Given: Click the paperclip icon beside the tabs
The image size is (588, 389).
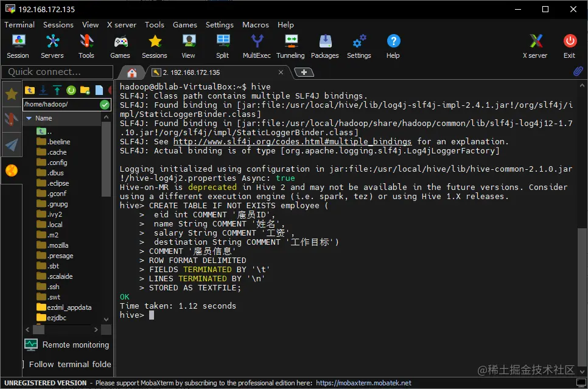Looking at the screenshot, I should point(578,71).
